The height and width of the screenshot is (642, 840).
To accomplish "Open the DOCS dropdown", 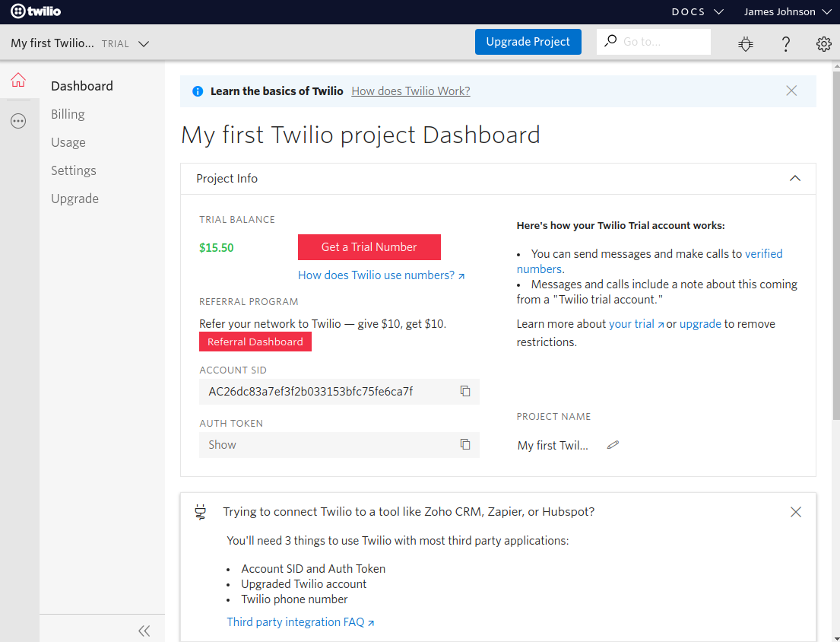I will click(698, 11).
